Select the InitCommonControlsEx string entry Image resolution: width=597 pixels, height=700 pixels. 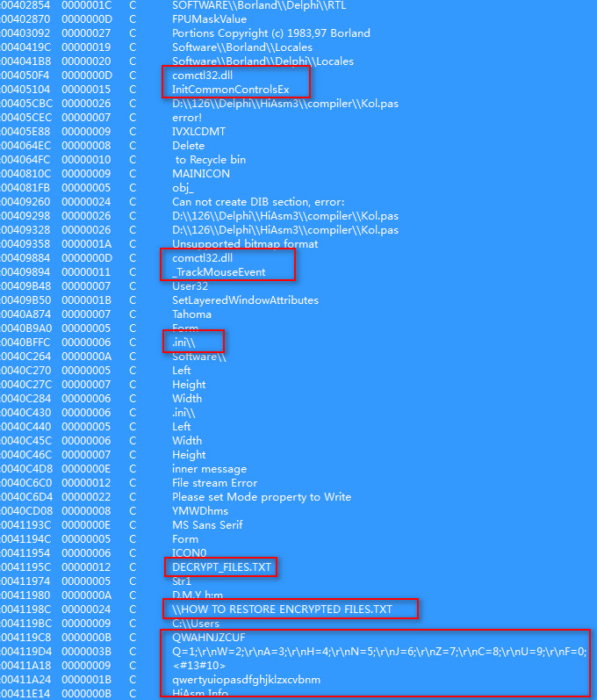pyautogui.click(x=230, y=90)
